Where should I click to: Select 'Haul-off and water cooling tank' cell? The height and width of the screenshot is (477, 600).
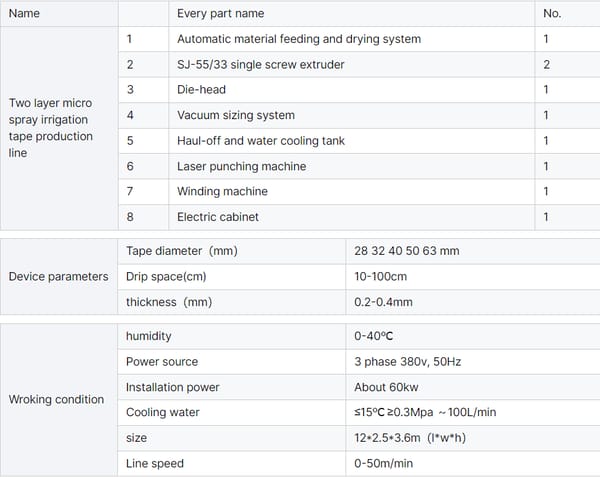(260, 140)
